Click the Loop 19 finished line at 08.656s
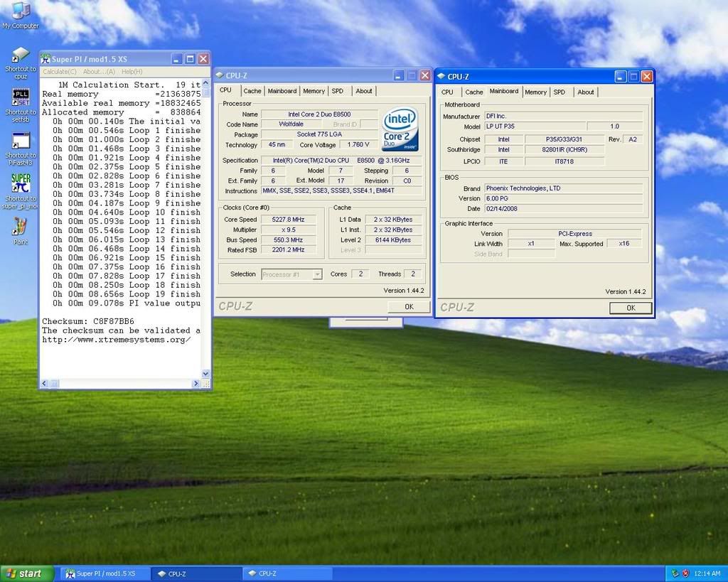 pos(127,293)
